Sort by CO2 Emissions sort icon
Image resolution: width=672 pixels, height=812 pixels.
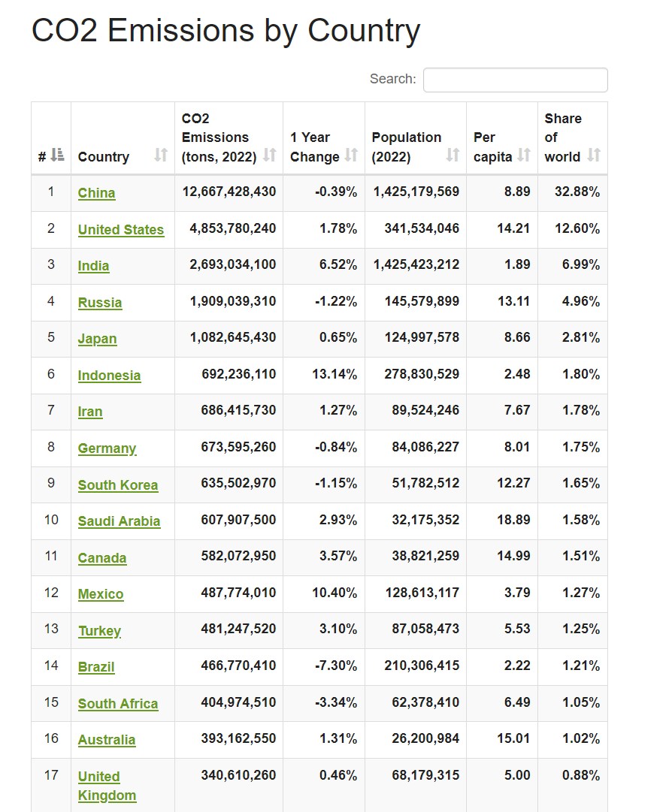[x=270, y=156]
